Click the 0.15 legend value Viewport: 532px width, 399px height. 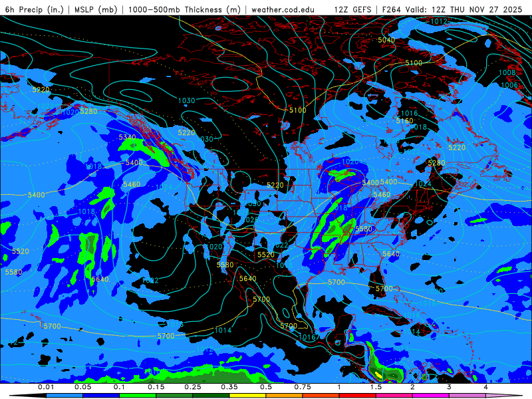[156, 387]
